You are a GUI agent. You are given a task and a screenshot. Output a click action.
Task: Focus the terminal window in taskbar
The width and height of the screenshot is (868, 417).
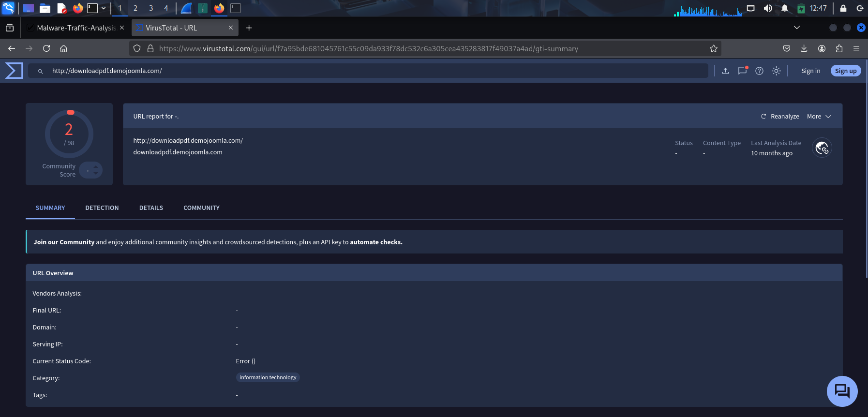point(236,8)
